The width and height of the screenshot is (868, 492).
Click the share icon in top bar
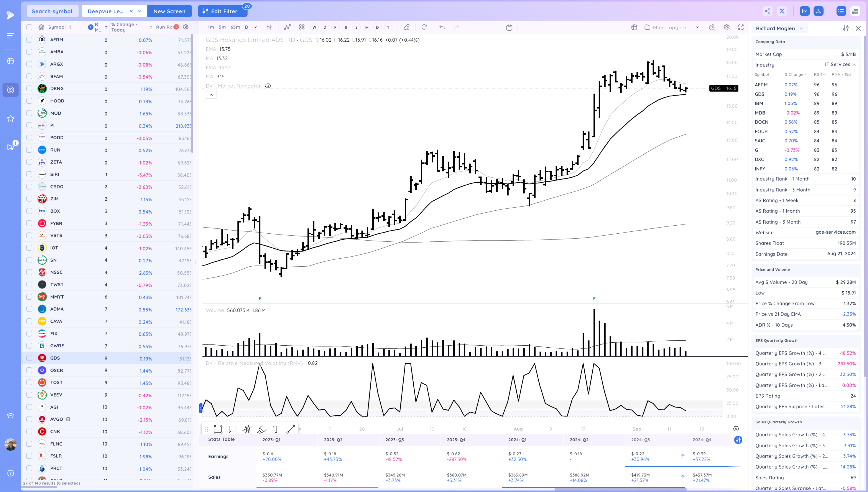767,11
